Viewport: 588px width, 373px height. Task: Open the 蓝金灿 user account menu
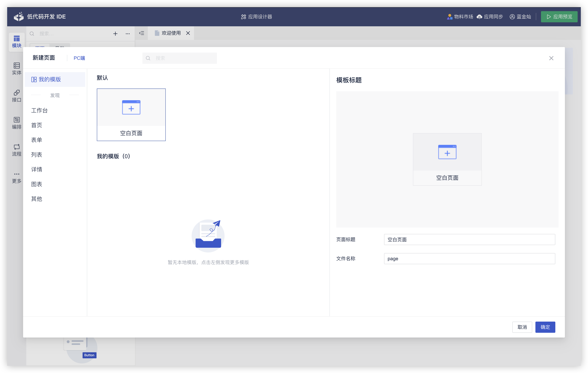coord(520,17)
